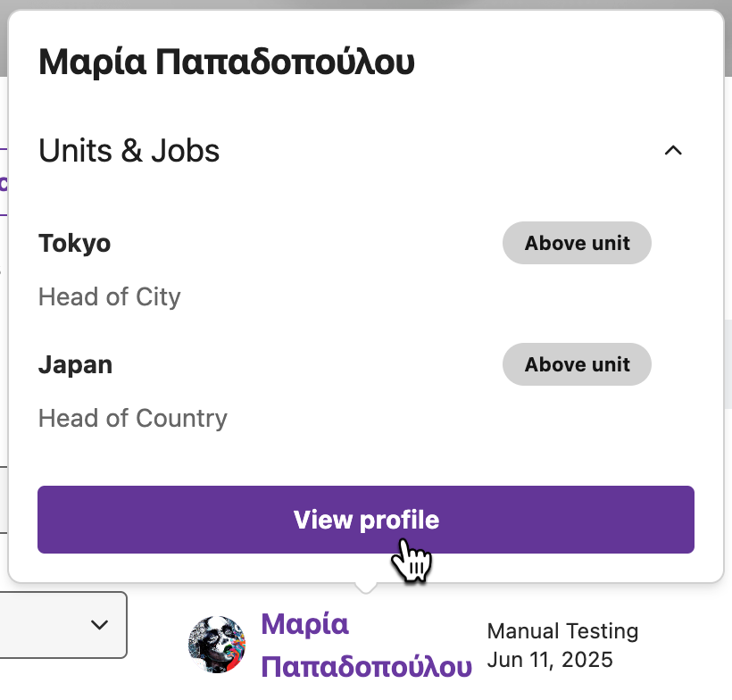Select the Japan unit name
Viewport: 732px width, 700px height.
(x=75, y=365)
